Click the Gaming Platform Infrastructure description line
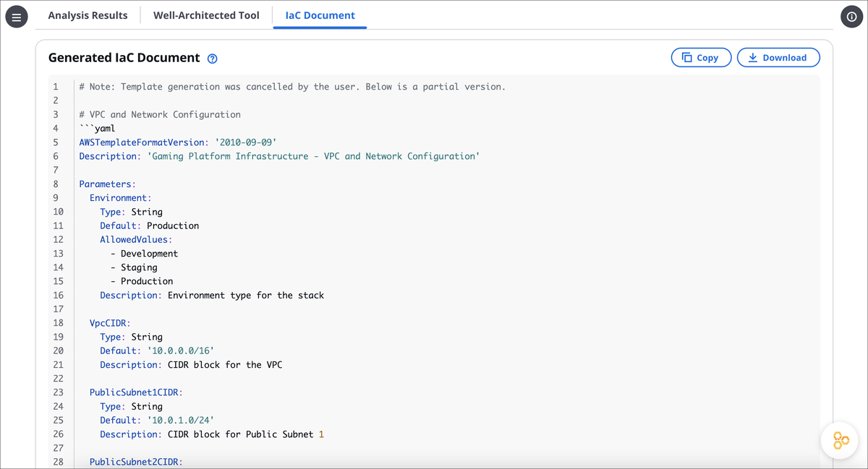The image size is (868, 469). tap(279, 156)
